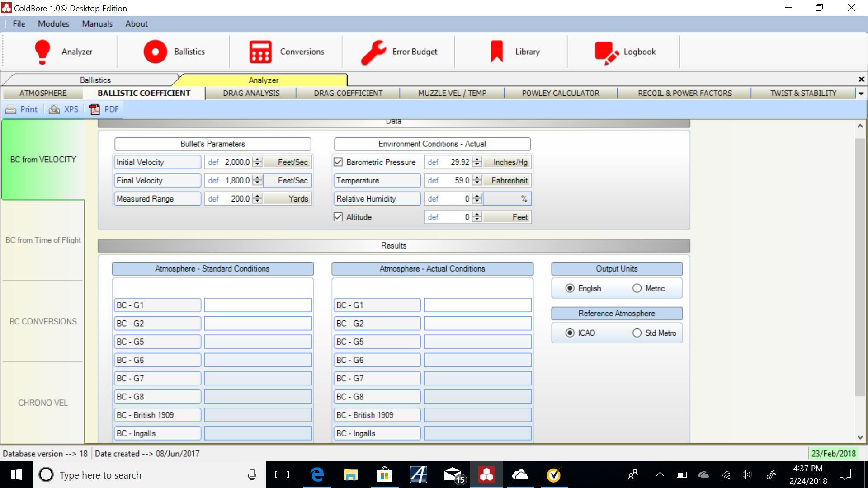Image resolution: width=868 pixels, height=488 pixels.
Task: Uncheck the Barometric Pressure checkbox
Action: point(338,162)
